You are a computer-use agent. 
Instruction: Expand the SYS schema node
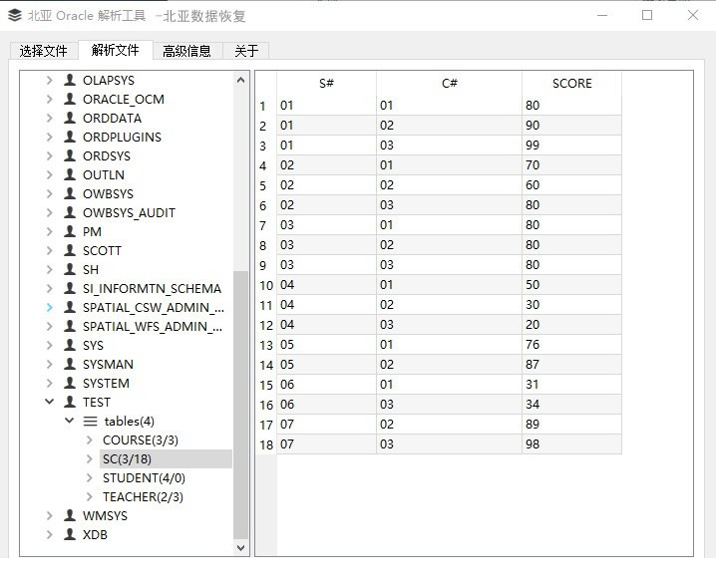click(x=49, y=345)
